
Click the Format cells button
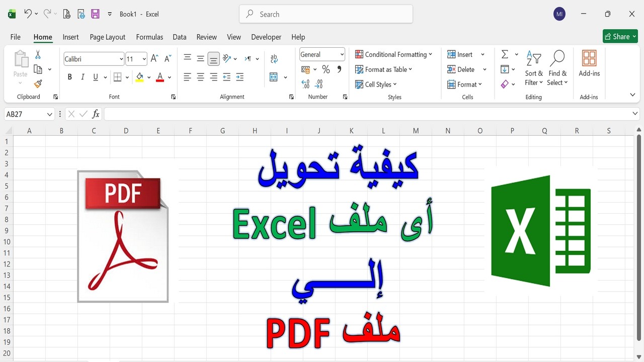pos(465,84)
